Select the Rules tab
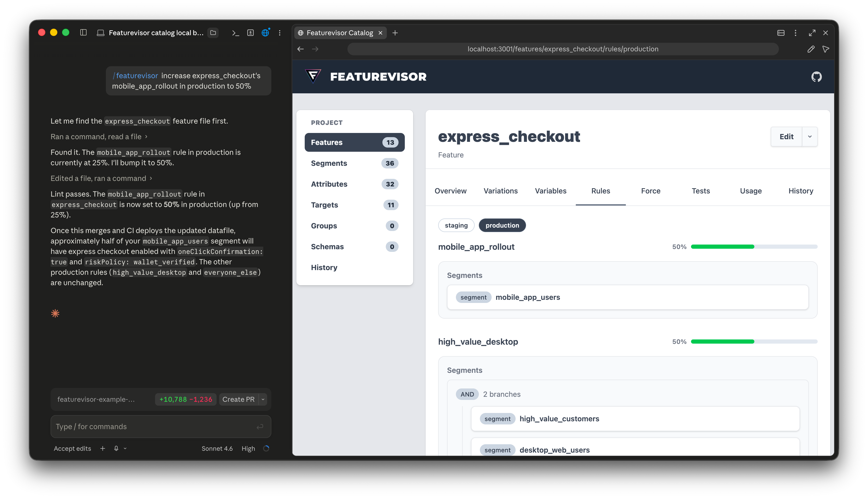Viewport: 868px width, 499px height. click(x=601, y=191)
